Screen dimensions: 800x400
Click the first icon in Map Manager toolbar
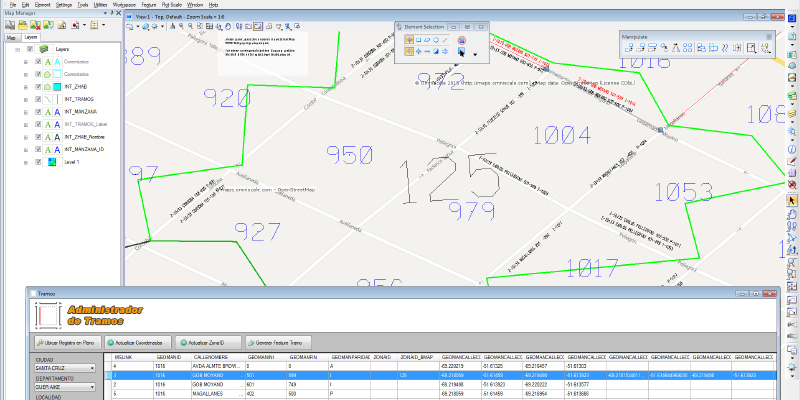[10, 25]
